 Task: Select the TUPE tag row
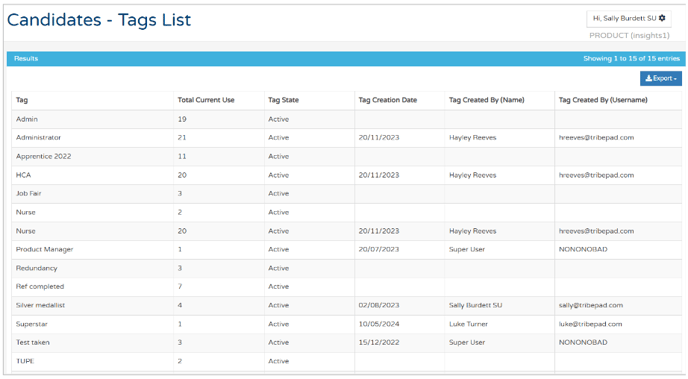pos(346,361)
